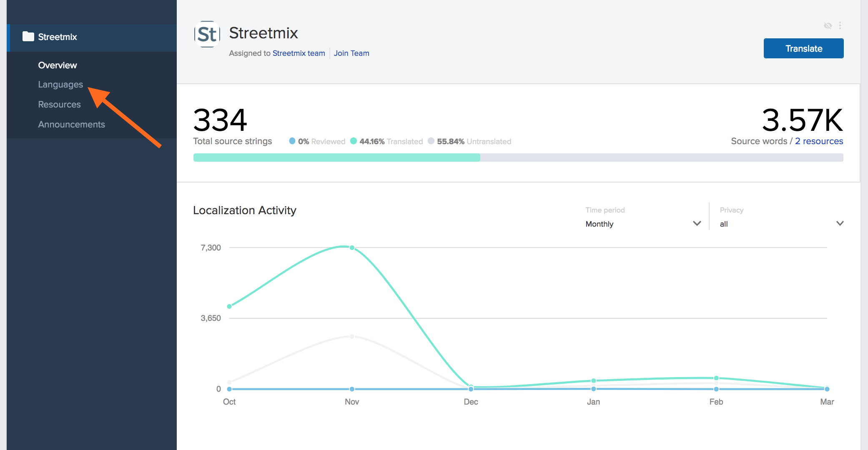Click the teal Translated legend dot
Viewport: 868px width, 450px height.
354,141
